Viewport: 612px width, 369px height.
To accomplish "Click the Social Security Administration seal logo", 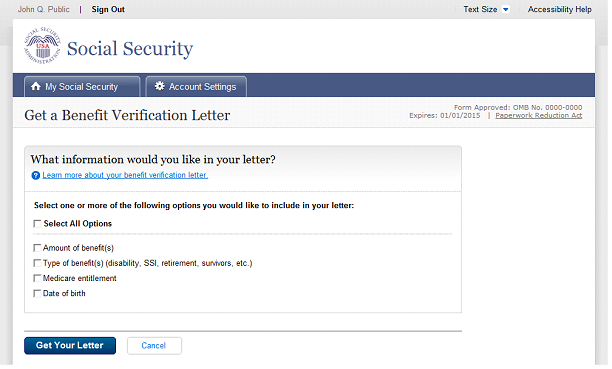I will 43,46.
